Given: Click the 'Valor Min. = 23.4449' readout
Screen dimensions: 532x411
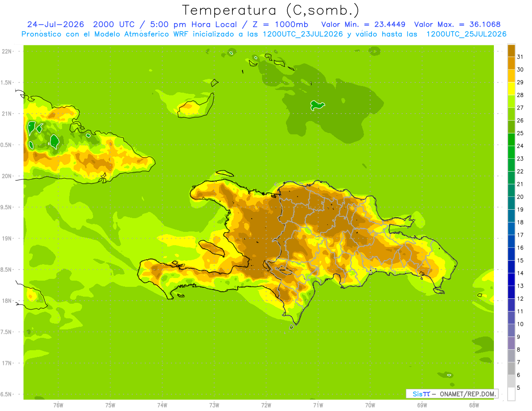Looking at the screenshot, I should 364,24.
